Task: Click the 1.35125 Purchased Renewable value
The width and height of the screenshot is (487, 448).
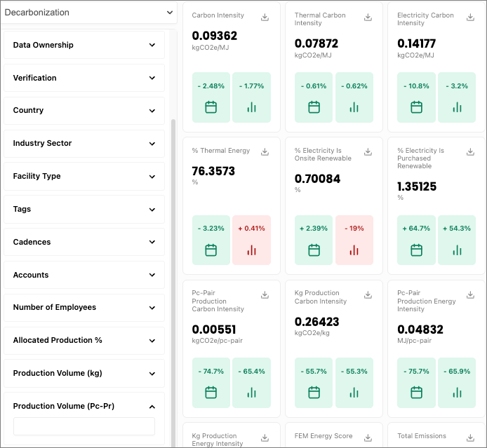Action: 417,186
